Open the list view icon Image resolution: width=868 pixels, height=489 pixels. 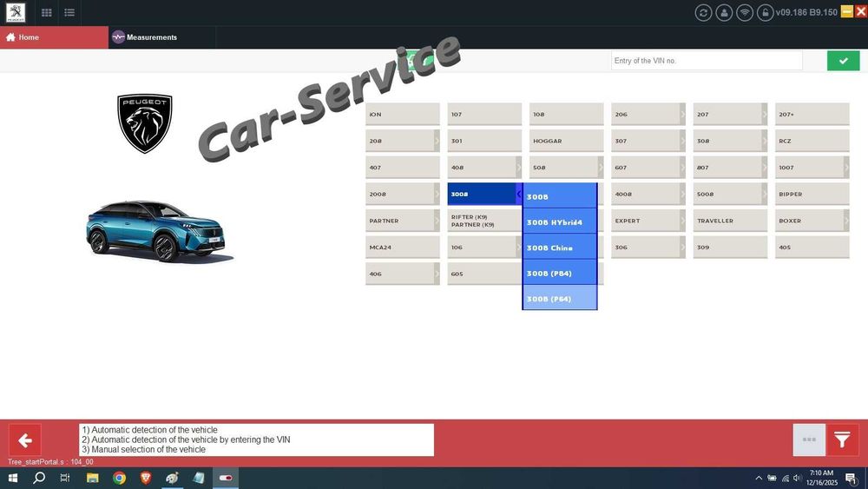coord(69,12)
